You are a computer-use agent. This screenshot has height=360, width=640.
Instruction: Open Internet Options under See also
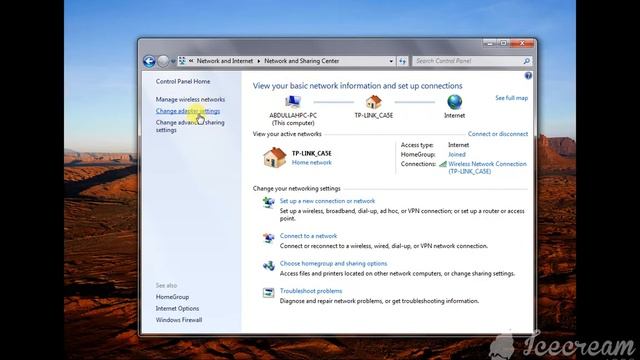point(177,308)
